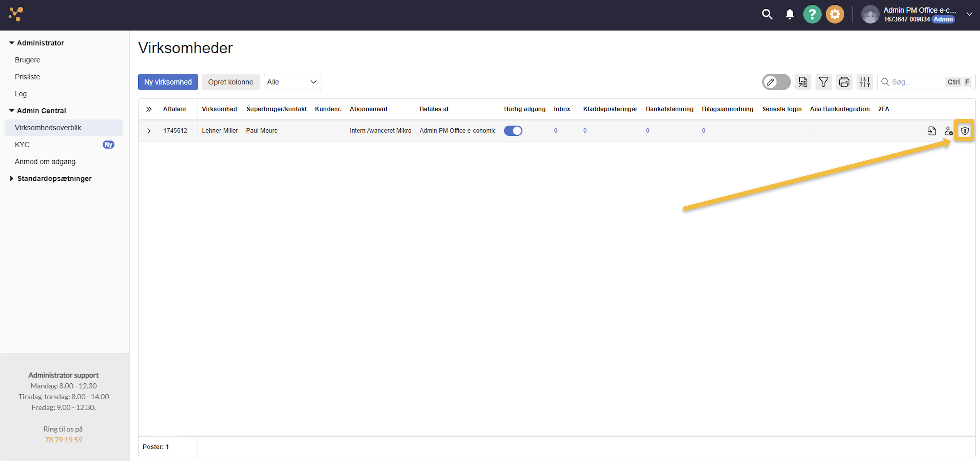Viewport: 980px width, 461px height.
Task: Expand the Lehner-Miller row chevron
Action: (149, 131)
